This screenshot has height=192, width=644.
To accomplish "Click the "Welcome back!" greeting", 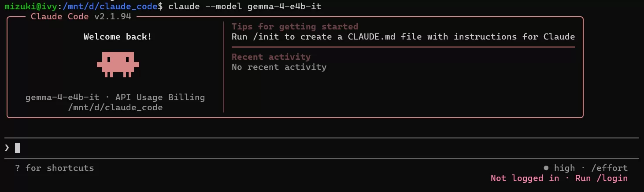I will [118, 36].
